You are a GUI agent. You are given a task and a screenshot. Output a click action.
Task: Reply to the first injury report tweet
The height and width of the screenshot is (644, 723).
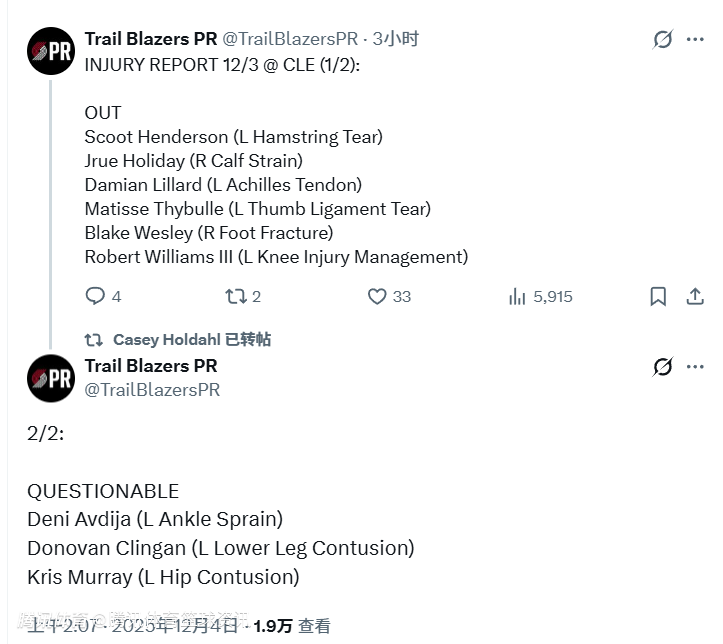point(96,296)
